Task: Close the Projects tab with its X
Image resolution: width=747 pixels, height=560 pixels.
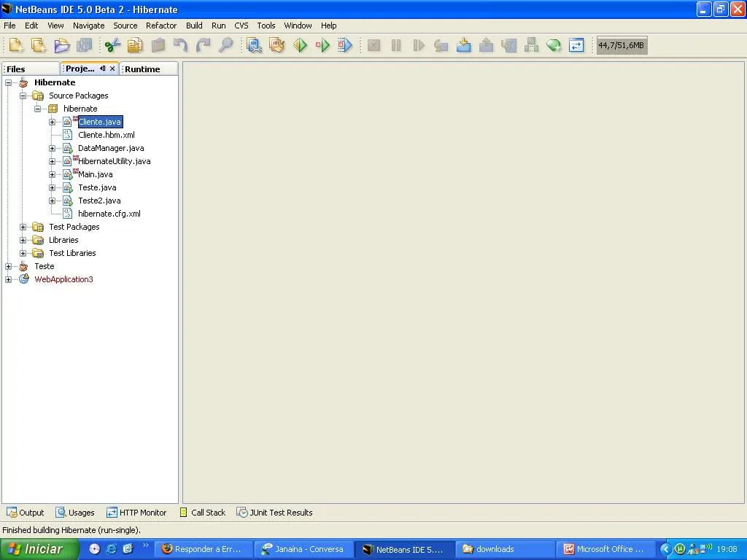Action: tap(112, 69)
